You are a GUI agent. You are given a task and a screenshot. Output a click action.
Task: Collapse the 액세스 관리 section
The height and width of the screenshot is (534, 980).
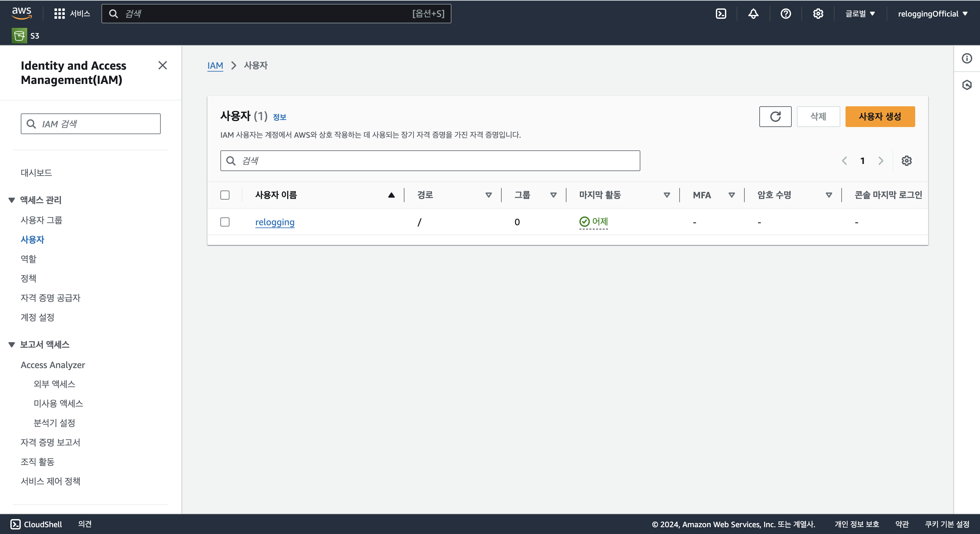tap(12, 200)
